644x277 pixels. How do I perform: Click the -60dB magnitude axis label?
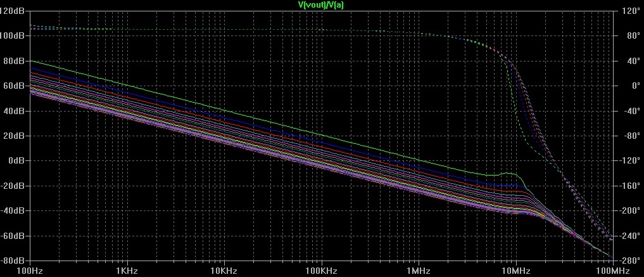[x=13, y=236]
